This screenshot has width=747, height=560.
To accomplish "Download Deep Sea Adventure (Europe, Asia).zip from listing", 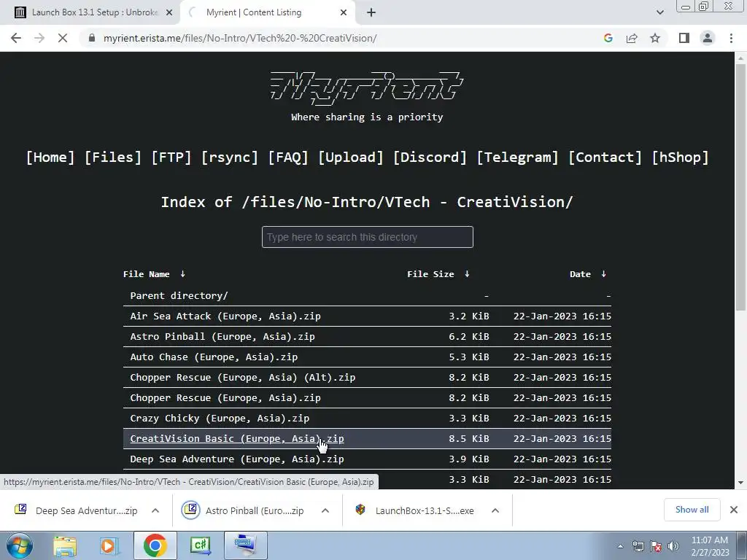I will (237, 459).
